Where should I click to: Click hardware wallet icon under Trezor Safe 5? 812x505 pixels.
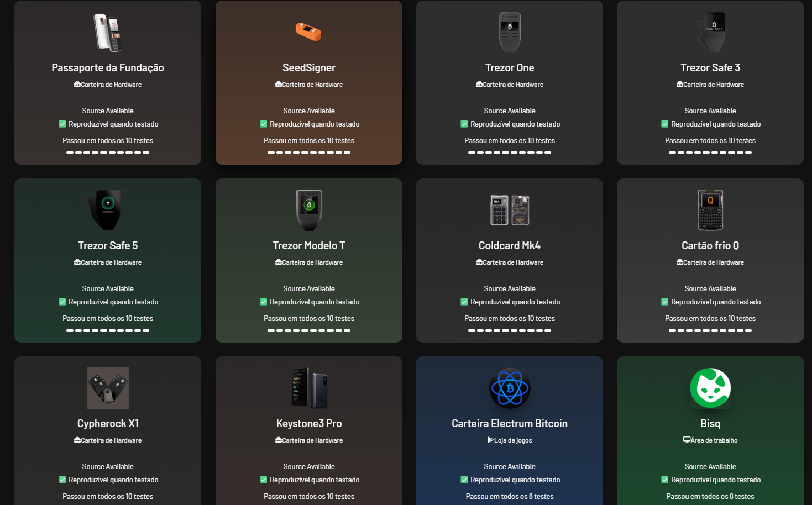pyautogui.click(x=77, y=262)
